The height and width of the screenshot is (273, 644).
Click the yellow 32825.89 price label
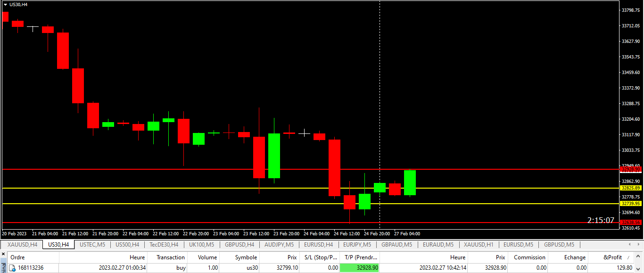pos(631,188)
